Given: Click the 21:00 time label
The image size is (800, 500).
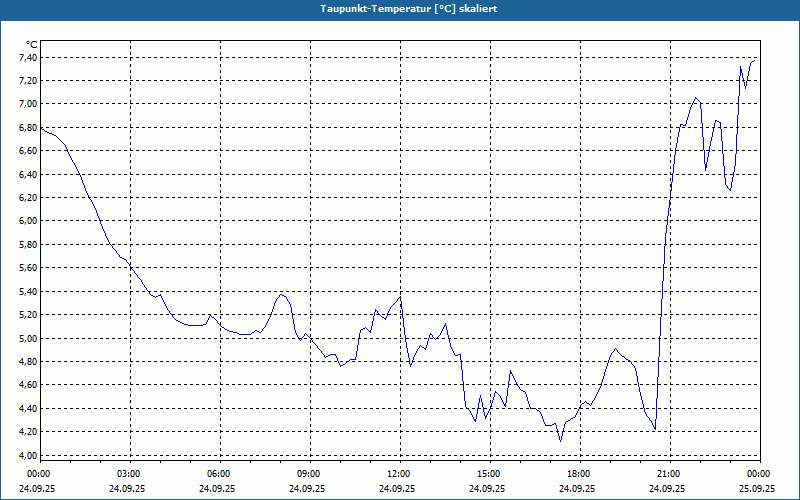Looking at the screenshot, I should [670, 474].
